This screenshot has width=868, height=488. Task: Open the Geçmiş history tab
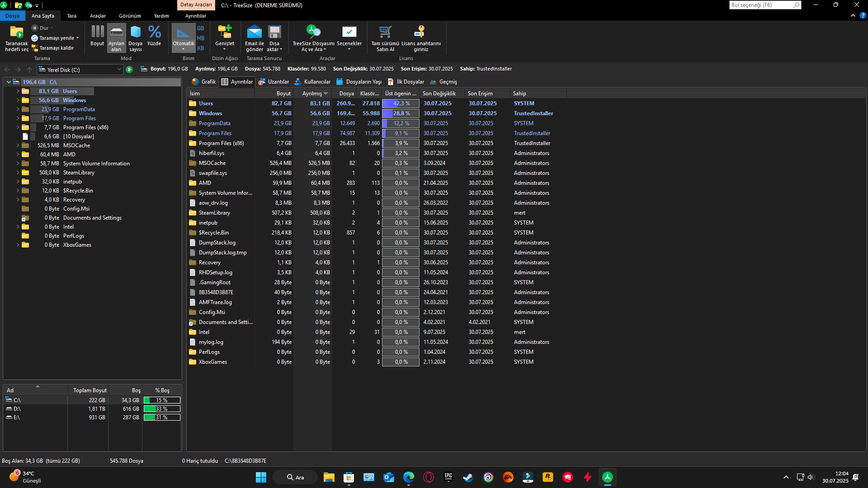[443, 82]
